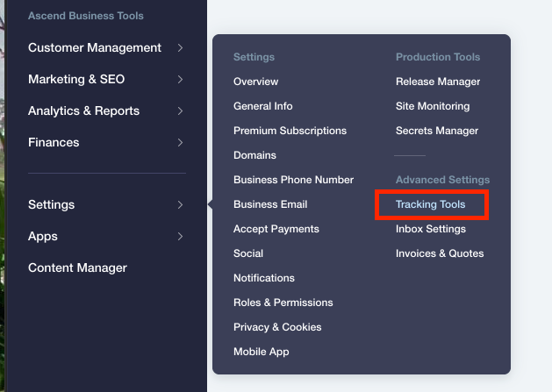The height and width of the screenshot is (392, 552).
Task: Expand the Marketing & SEO chevron
Action: click(180, 80)
